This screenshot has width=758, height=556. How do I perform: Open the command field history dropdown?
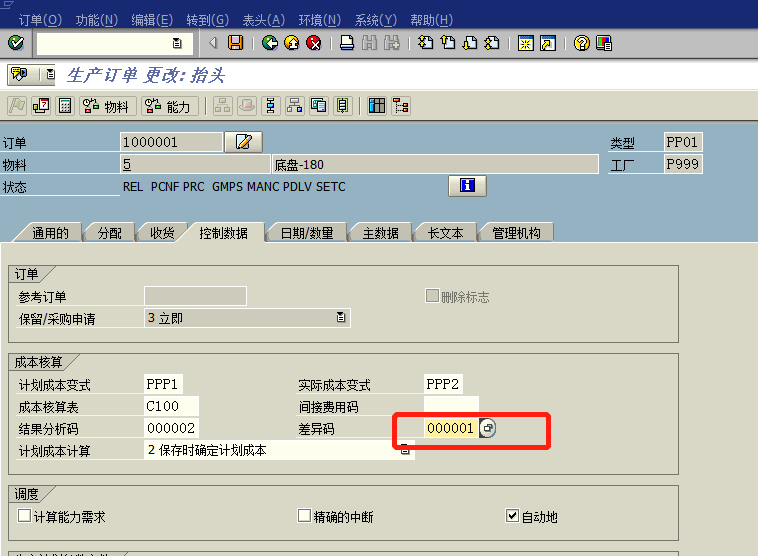click(177, 43)
